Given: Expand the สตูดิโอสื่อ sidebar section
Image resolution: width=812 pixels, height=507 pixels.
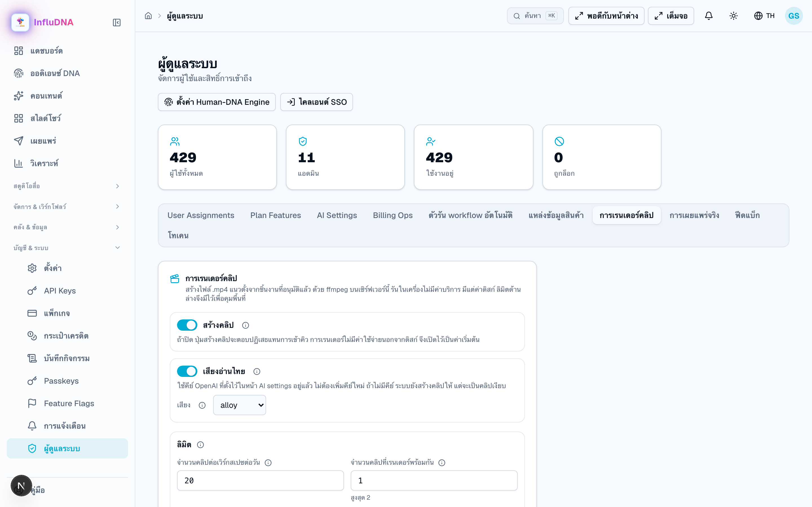Looking at the screenshot, I should 67,186.
